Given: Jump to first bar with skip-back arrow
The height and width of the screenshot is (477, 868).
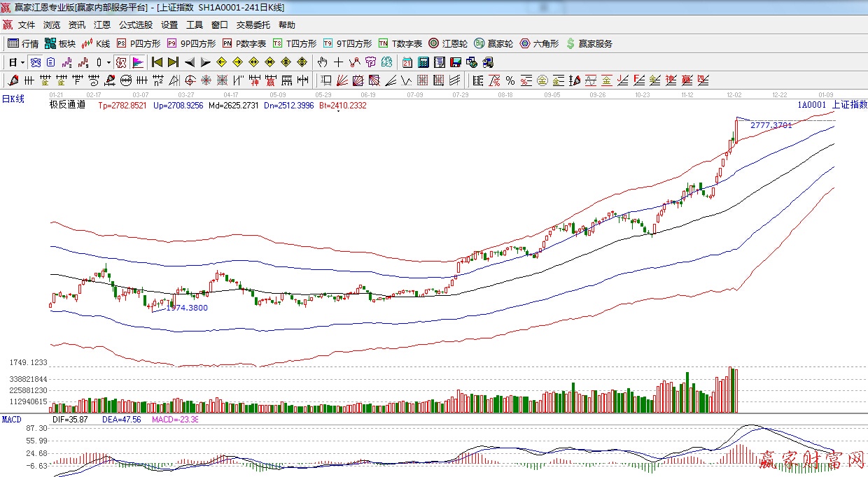Looking at the screenshot, I should 157,62.
